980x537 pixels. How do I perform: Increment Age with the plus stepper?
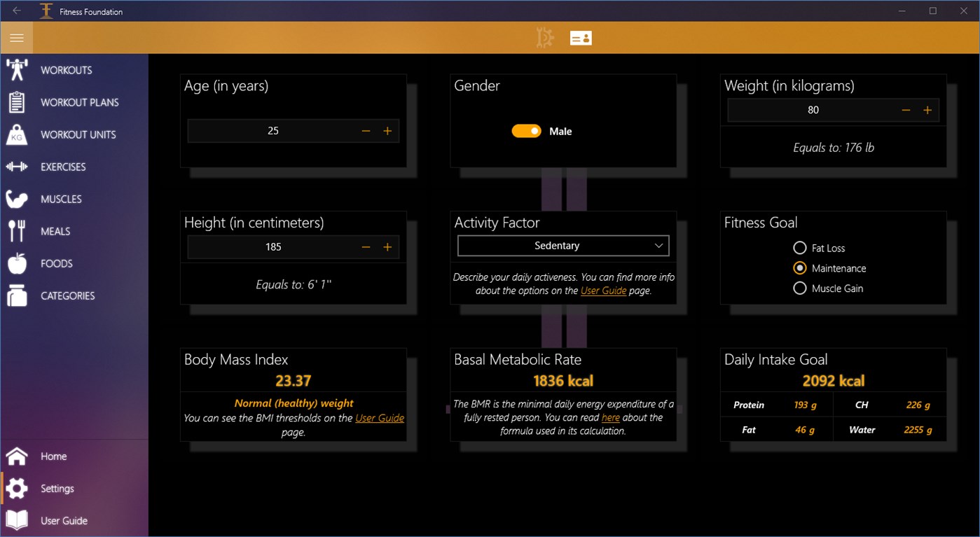pyautogui.click(x=387, y=130)
